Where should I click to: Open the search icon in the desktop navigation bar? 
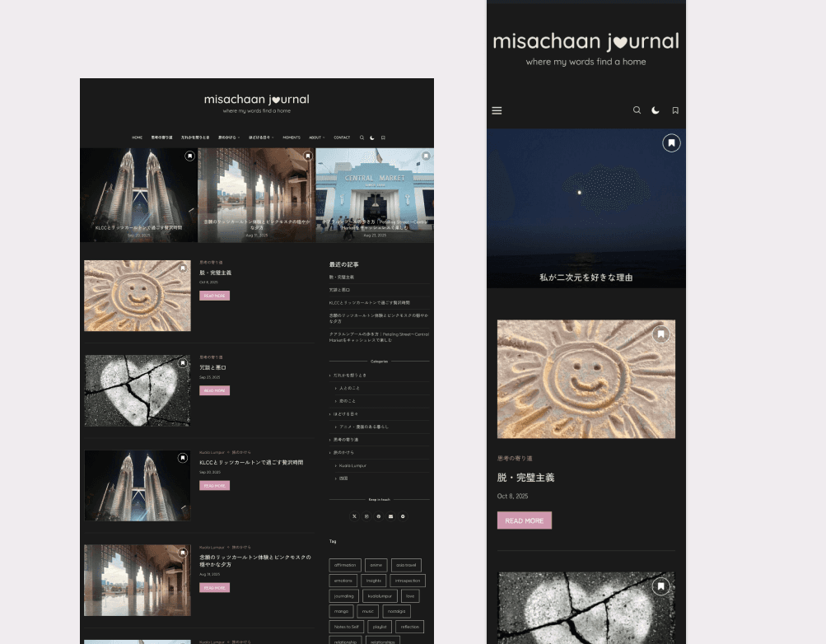[x=362, y=138]
